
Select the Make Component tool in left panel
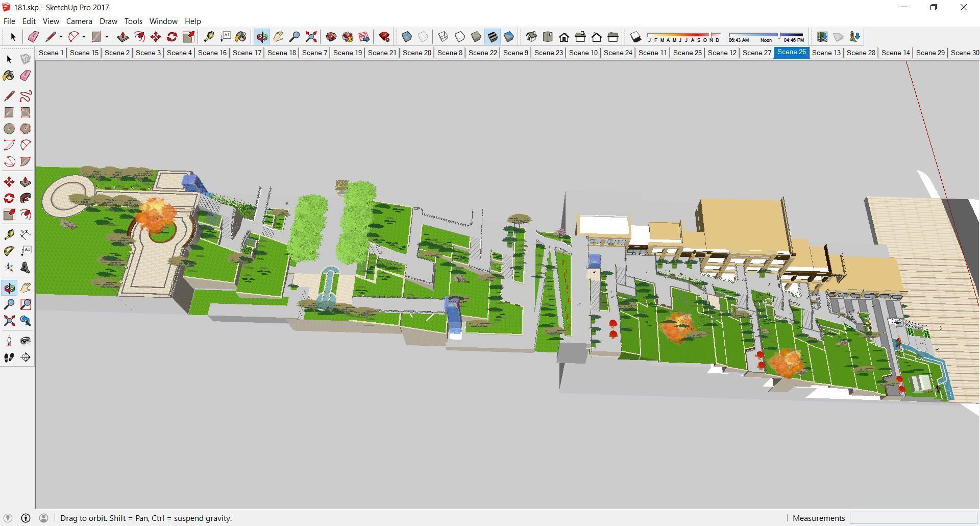[26, 59]
